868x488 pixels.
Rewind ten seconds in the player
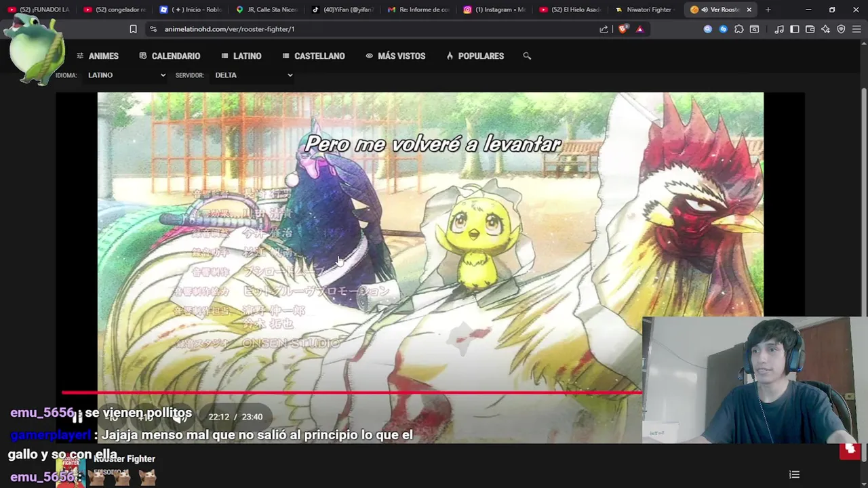[x=113, y=417]
